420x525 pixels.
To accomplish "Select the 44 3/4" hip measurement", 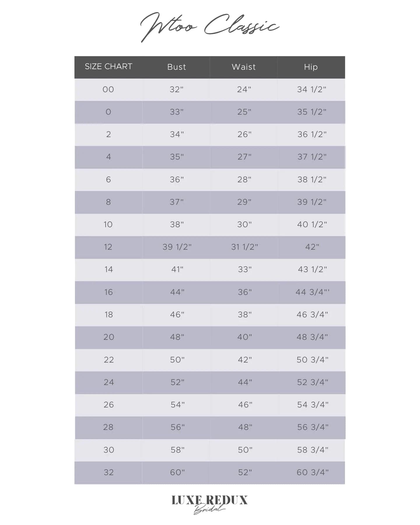I will coord(312,292).
